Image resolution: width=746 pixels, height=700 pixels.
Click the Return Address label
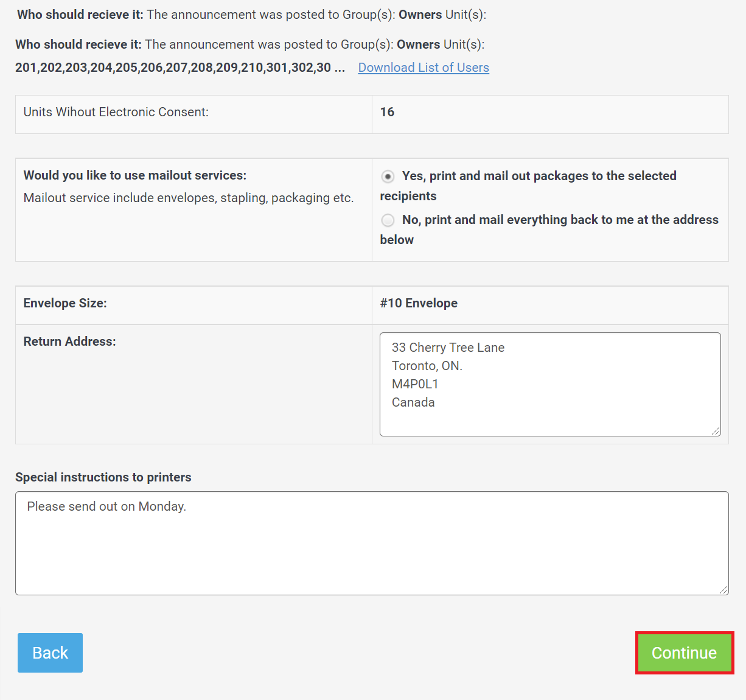69,341
